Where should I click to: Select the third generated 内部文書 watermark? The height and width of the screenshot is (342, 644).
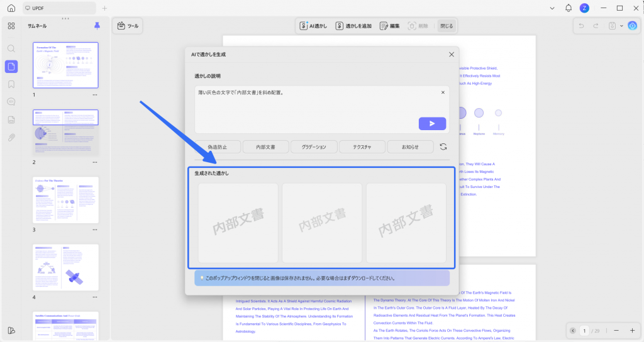tap(406, 223)
